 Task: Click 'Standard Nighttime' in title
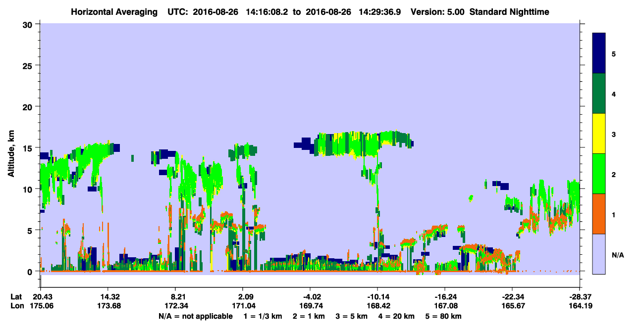coord(509,12)
